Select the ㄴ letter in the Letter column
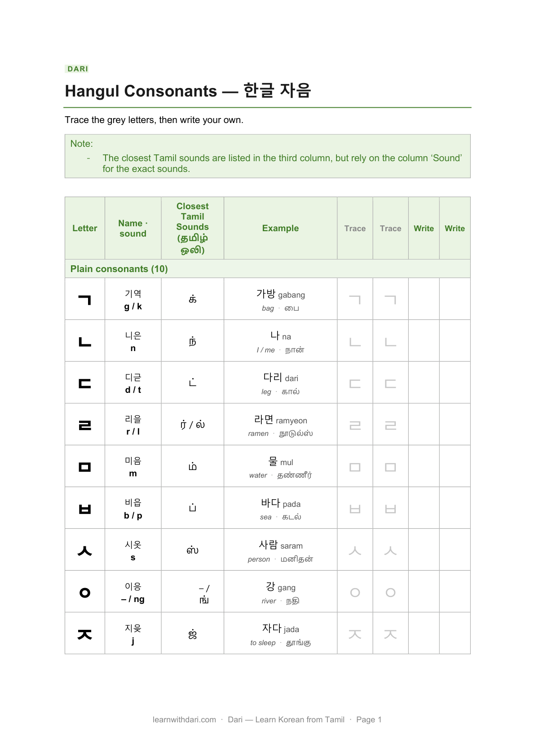The image size is (535, 756). pos(84,342)
